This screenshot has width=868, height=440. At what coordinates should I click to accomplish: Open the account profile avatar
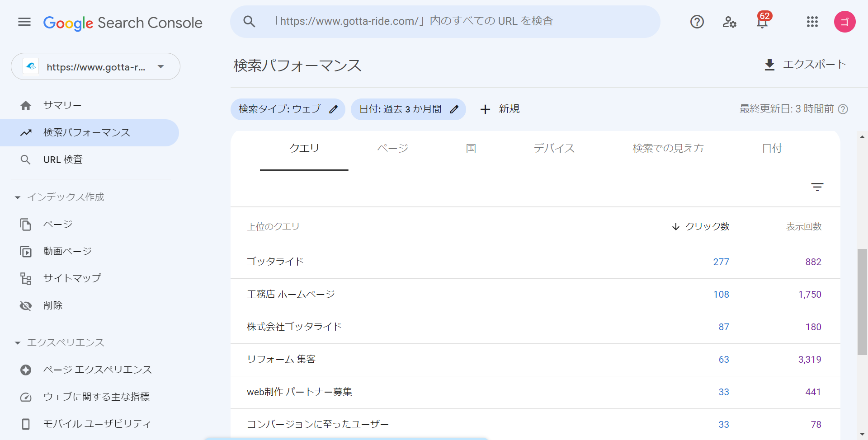click(x=844, y=22)
